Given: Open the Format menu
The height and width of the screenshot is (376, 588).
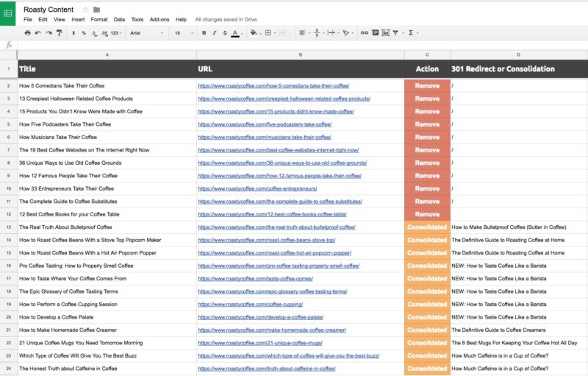Looking at the screenshot, I should (x=99, y=20).
